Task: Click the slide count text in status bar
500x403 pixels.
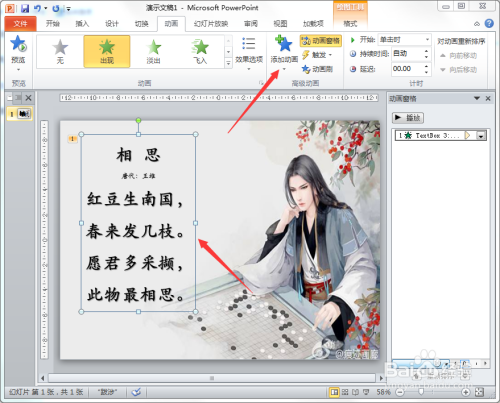Action: point(46,392)
